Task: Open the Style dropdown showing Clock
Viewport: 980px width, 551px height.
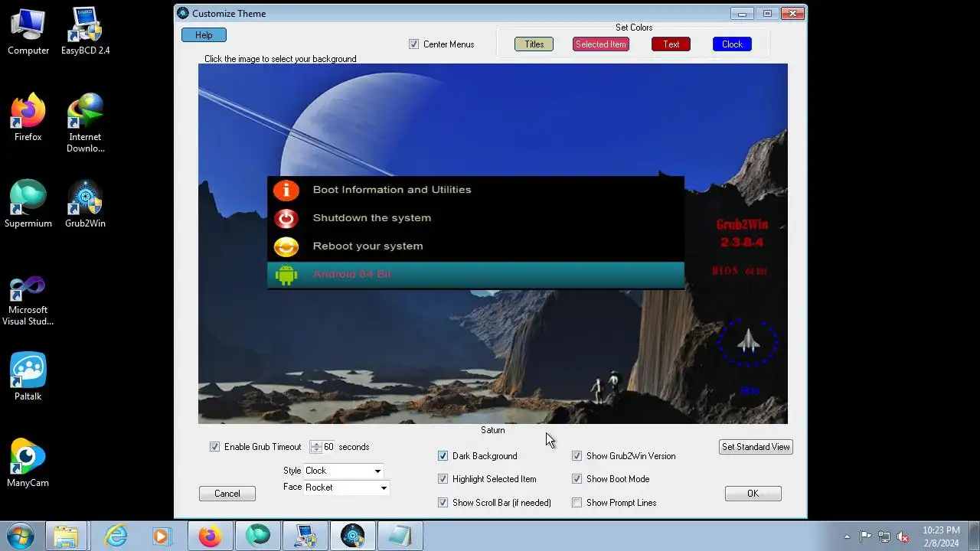Action: coord(343,471)
